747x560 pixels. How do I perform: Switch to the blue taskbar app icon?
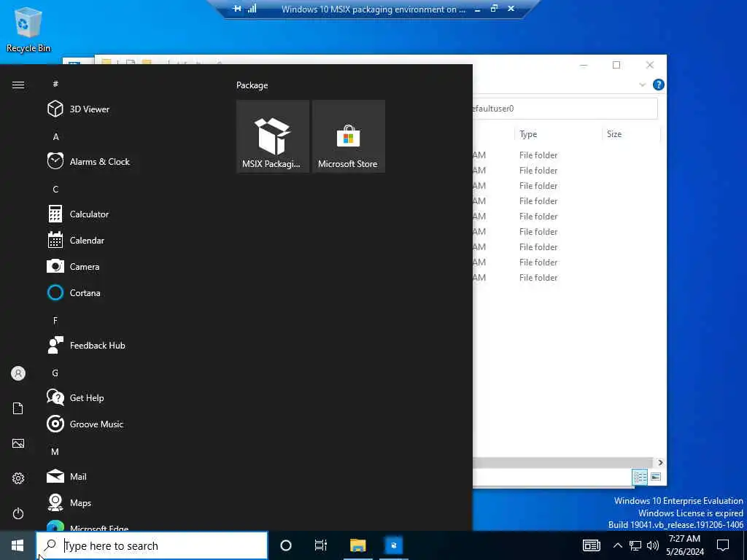click(x=394, y=545)
